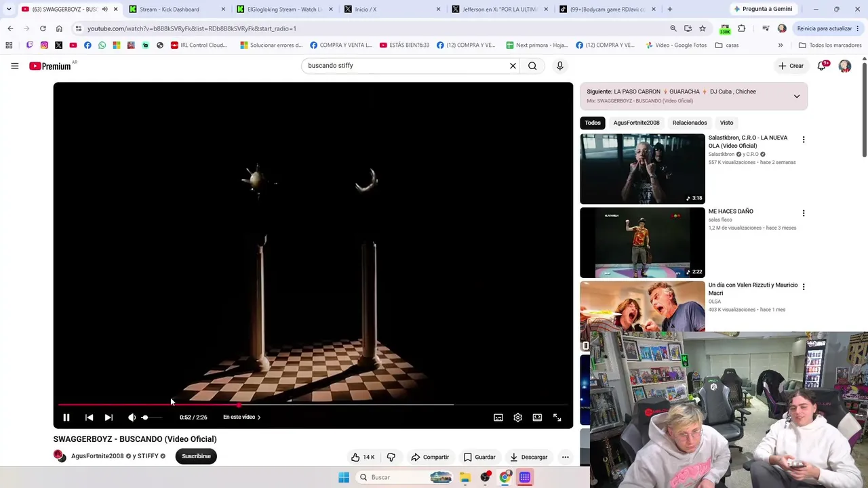Screen dimensions: 868x488
Task: Click the taskbar Buscar search box
Action: point(406,477)
